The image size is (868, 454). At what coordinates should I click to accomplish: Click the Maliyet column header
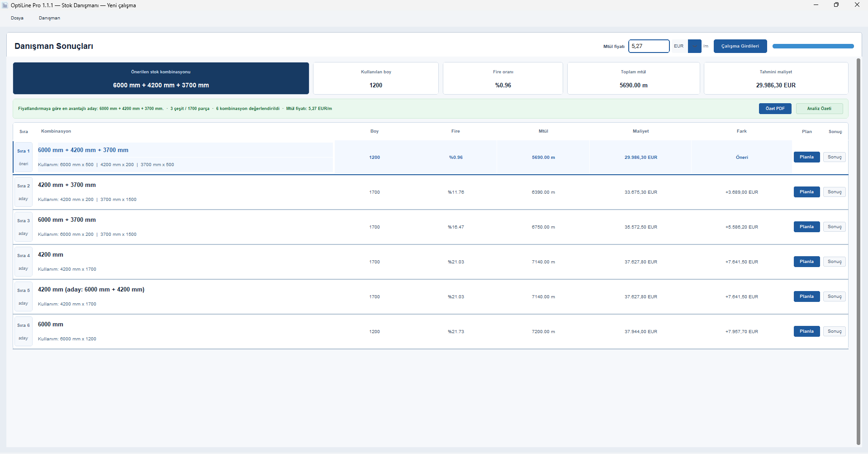pyautogui.click(x=640, y=131)
